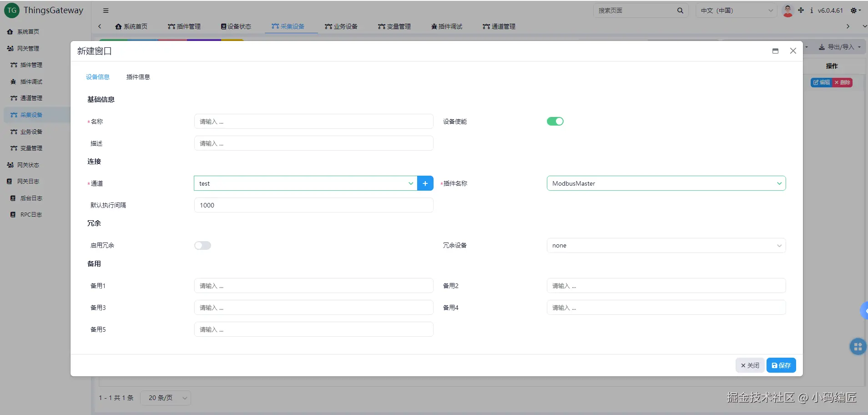Expand the tab list chevron at far right
This screenshot has height=415, width=868.
[x=864, y=26]
